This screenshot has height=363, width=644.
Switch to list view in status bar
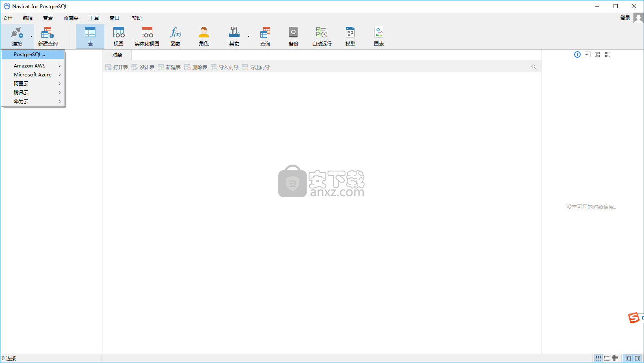[607, 358]
